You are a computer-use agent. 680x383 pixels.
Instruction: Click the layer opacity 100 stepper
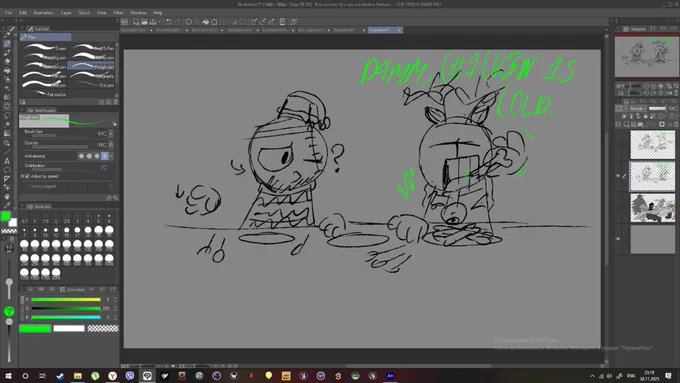point(676,108)
